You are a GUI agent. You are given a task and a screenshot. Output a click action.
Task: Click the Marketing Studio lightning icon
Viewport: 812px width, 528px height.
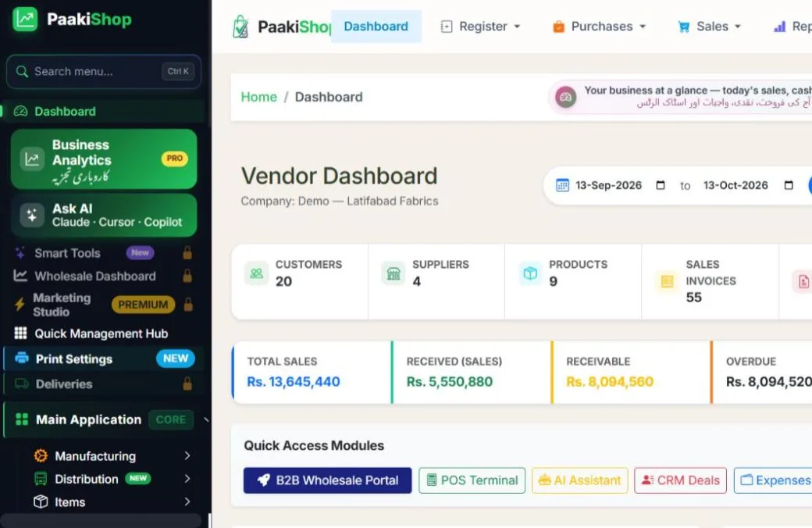[20, 304]
